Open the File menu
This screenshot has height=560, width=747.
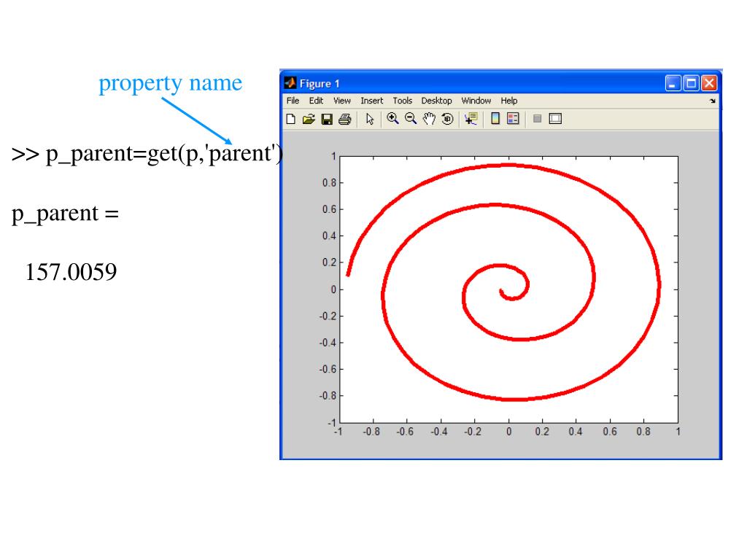click(x=293, y=101)
